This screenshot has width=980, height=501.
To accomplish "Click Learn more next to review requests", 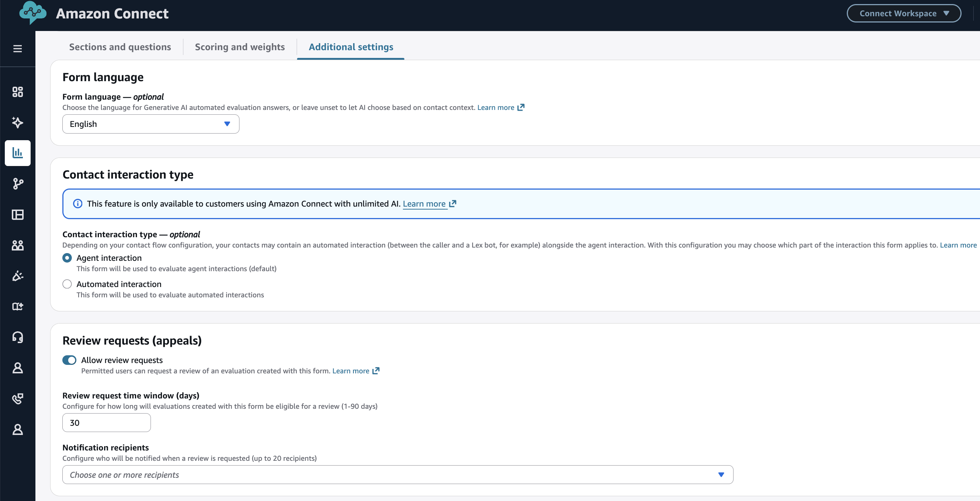I will pos(351,371).
